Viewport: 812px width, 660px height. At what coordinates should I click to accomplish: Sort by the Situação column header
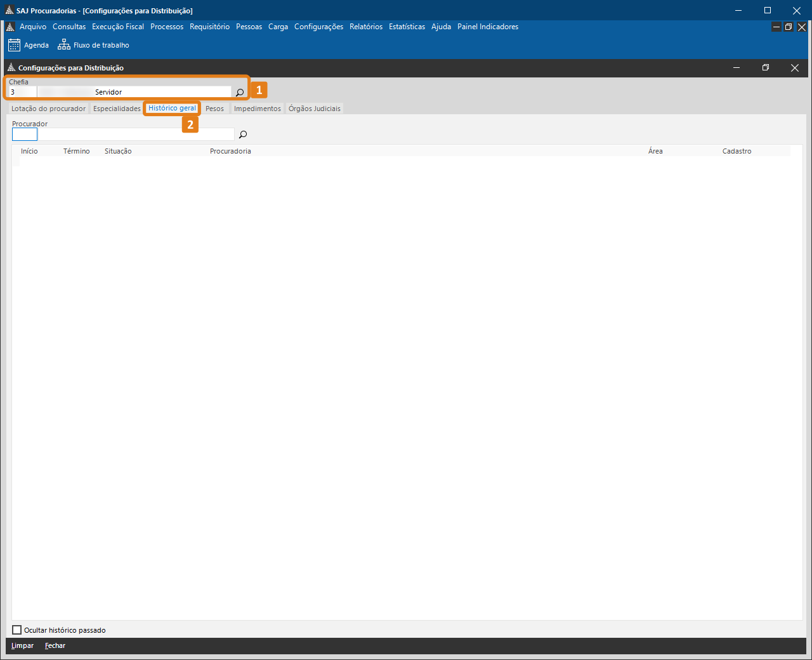pos(118,151)
